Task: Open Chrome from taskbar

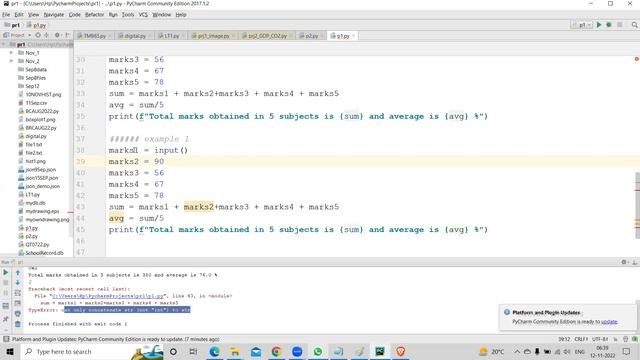Action: tap(276, 351)
